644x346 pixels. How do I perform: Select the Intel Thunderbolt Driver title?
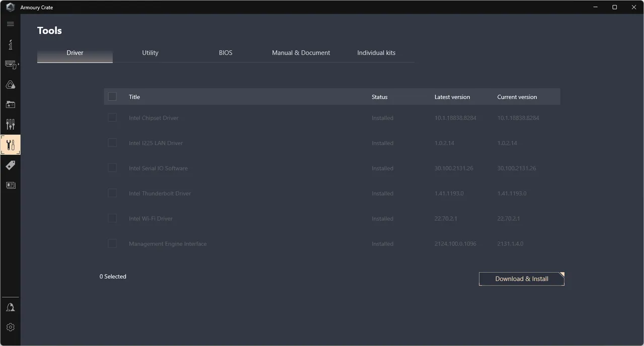(160, 193)
